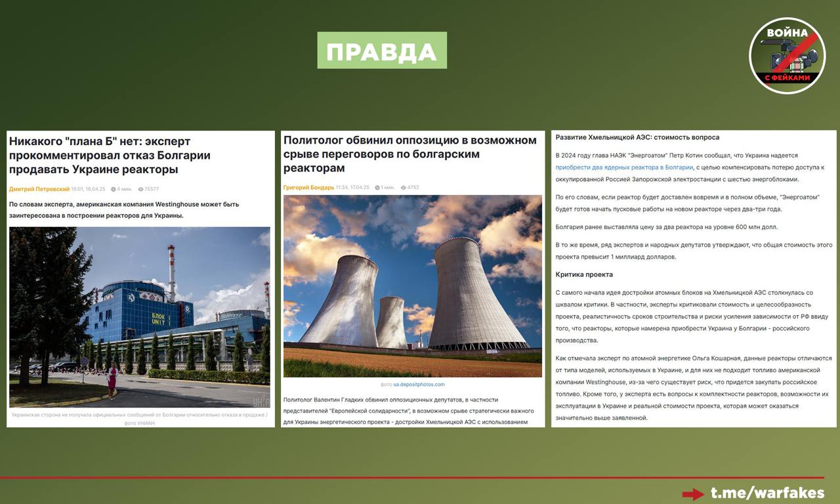
Task: Click the eye views icon next to 75577
Action: point(140,189)
